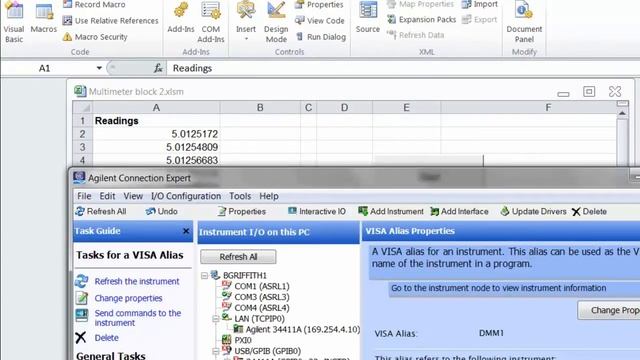Select column B header
Screen dimensions: 640x360
[x=260, y=108]
